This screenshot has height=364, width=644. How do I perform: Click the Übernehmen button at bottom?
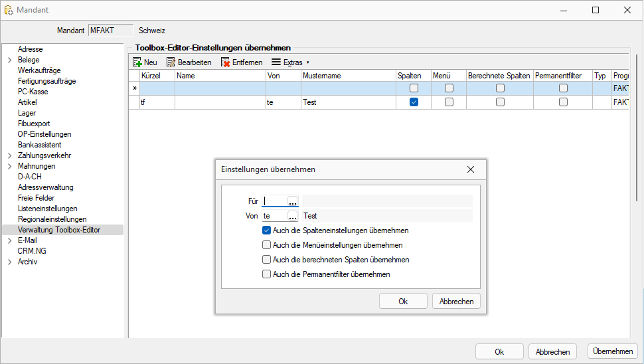click(x=613, y=352)
